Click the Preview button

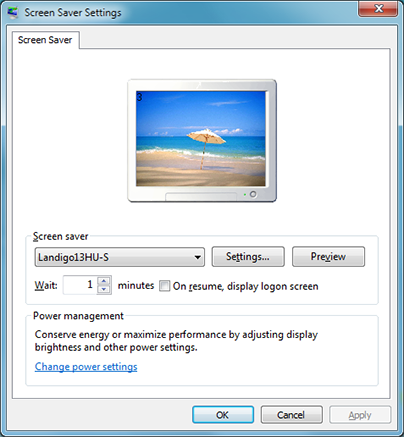click(x=328, y=257)
